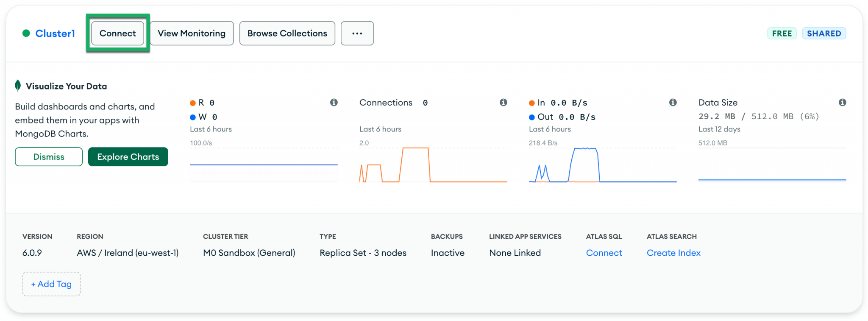
Task: Click the info icon next to Connections
Action: tap(504, 102)
